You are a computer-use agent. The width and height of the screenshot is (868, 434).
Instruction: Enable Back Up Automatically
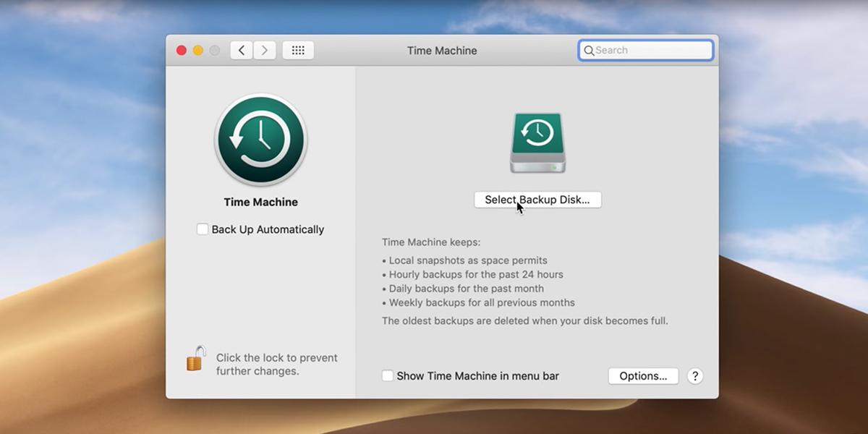[x=203, y=229]
